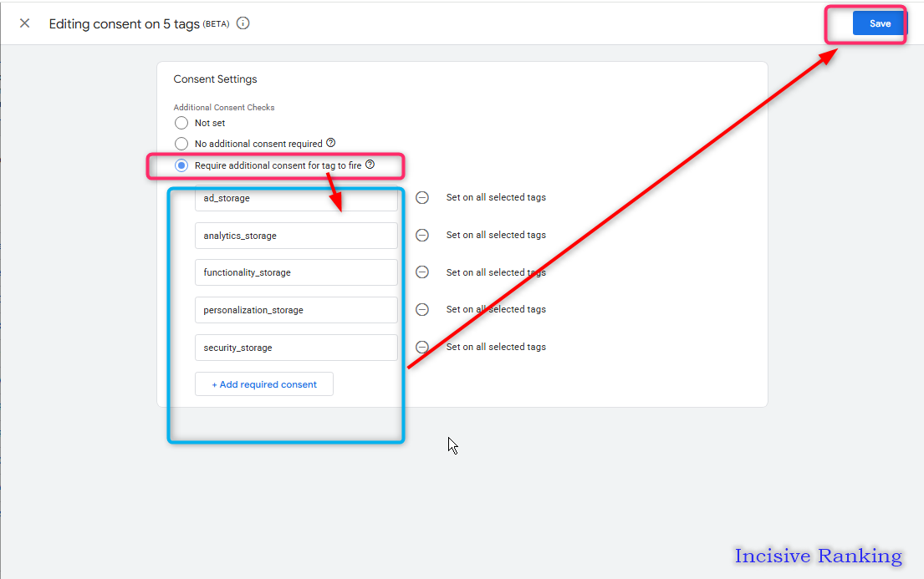Image resolution: width=924 pixels, height=579 pixels.
Task: Click 'Set on all selected tags' beside functionality_storage
Action: [x=496, y=272]
